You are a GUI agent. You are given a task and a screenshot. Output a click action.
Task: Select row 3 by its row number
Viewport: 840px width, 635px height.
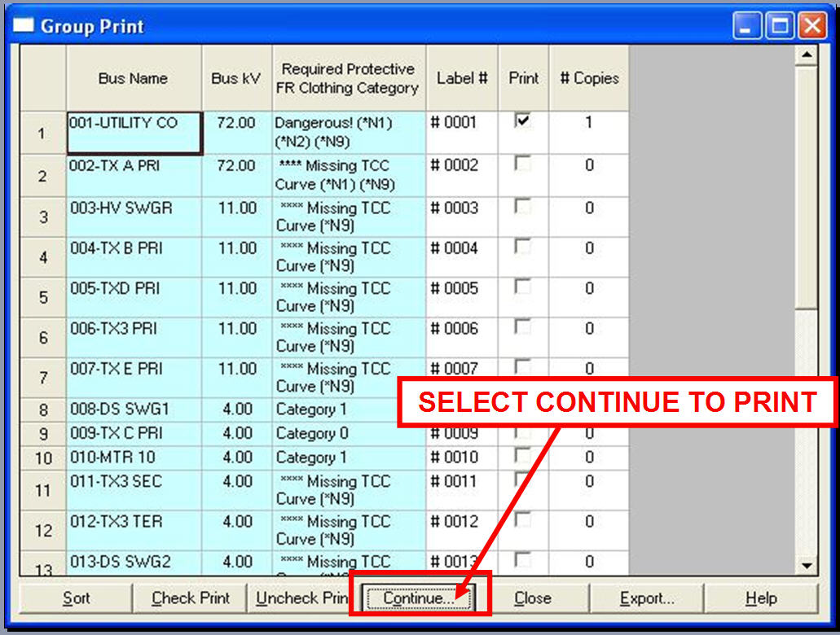(x=43, y=217)
